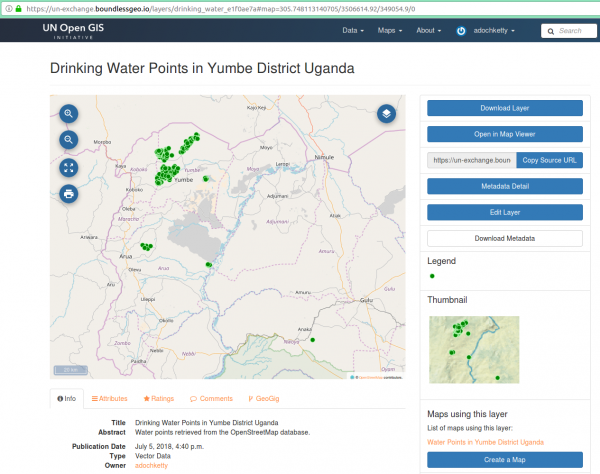The width and height of the screenshot is (600, 474).
Task: Print the map with printer icon
Action: [68, 193]
